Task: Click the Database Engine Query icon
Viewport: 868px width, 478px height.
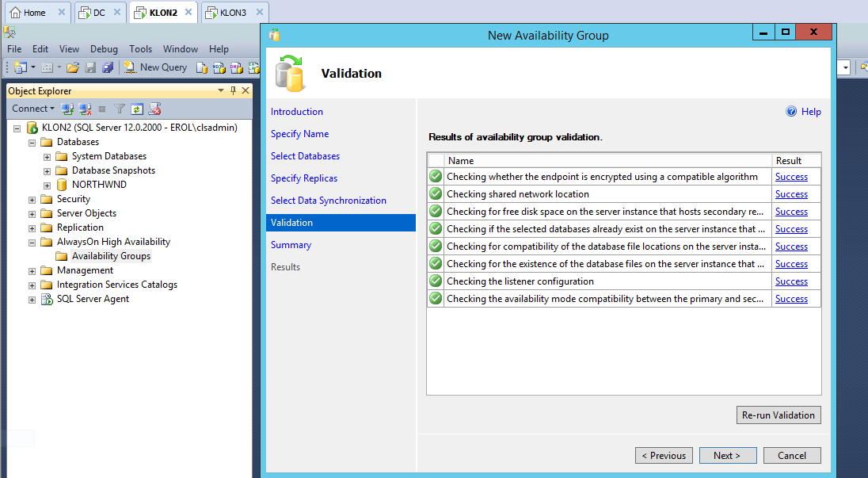Action: pos(202,67)
